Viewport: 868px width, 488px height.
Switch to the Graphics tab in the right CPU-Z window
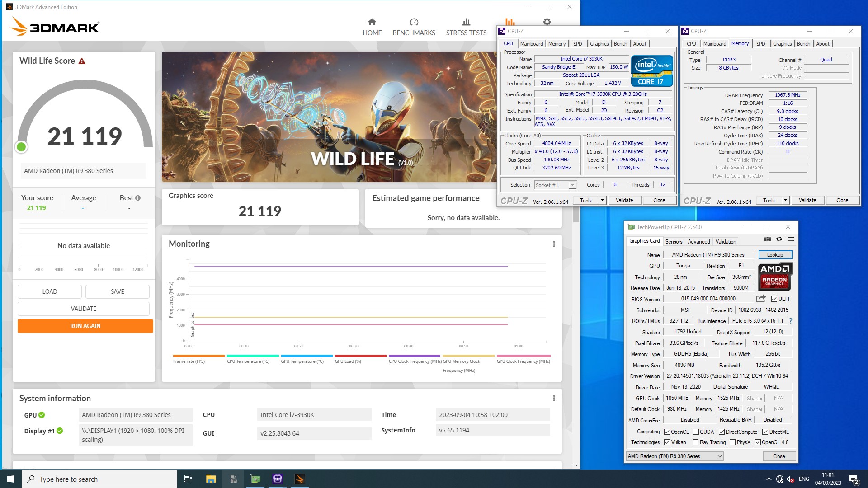[x=782, y=44]
